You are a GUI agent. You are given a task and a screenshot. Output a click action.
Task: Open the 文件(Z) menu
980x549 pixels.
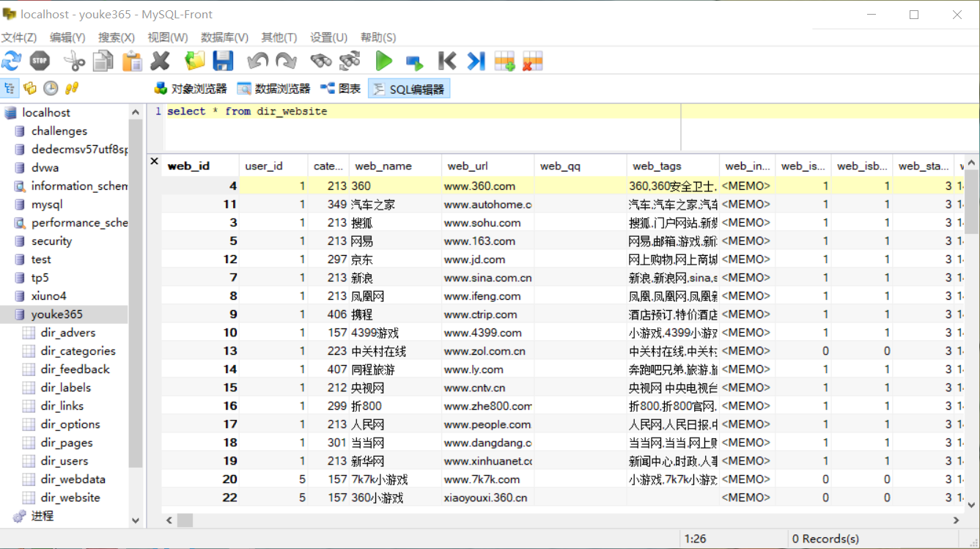pyautogui.click(x=19, y=37)
